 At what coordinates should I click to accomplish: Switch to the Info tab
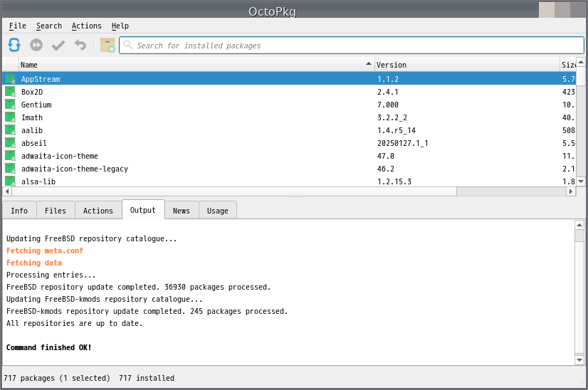point(19,211)
